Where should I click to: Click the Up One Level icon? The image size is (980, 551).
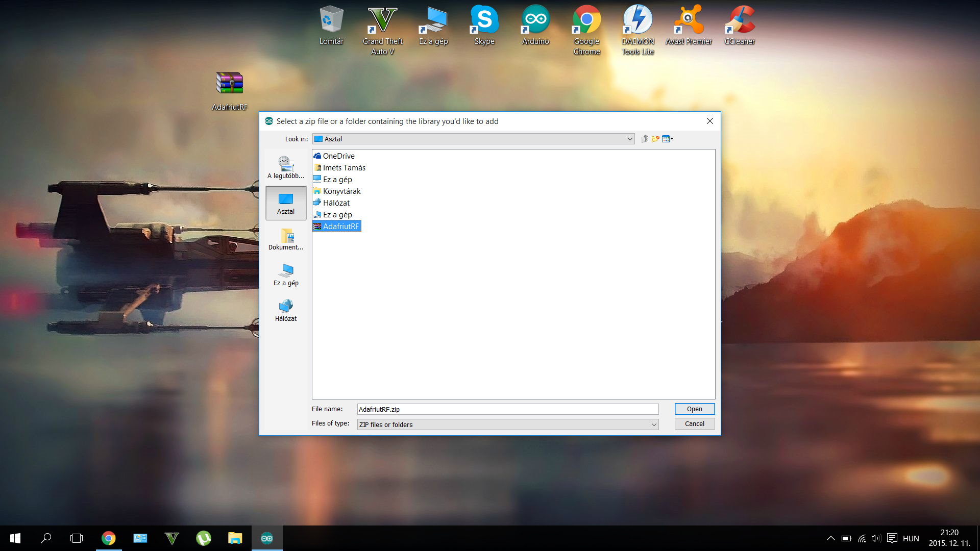point(645,139)
